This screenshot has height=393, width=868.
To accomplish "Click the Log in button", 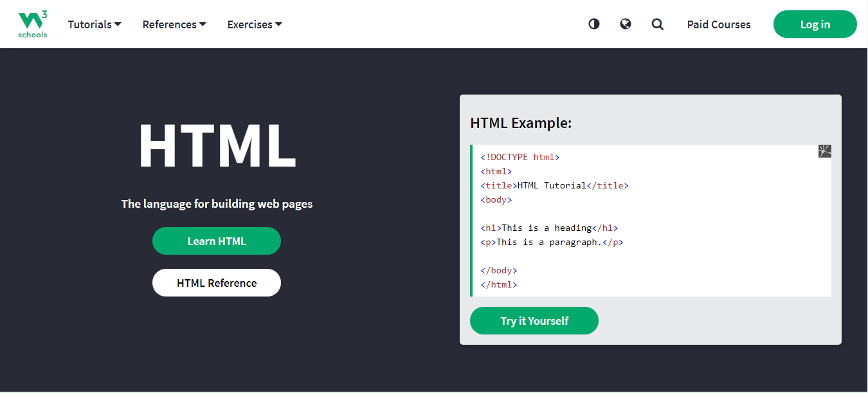I will 815,24.
